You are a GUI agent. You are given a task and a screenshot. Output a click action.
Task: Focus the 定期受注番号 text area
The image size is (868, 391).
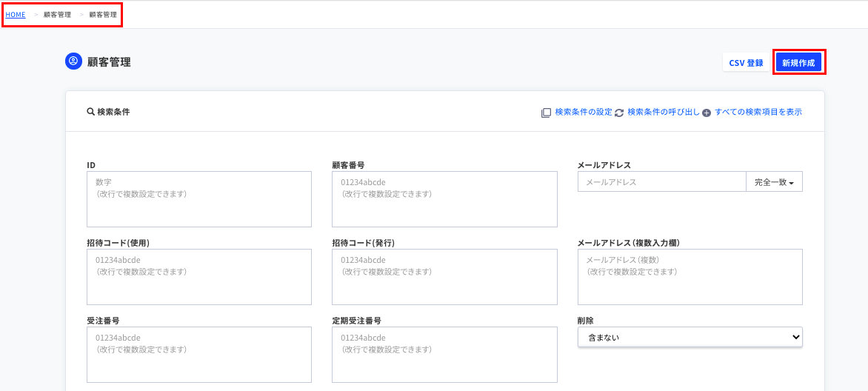point(444,354)
